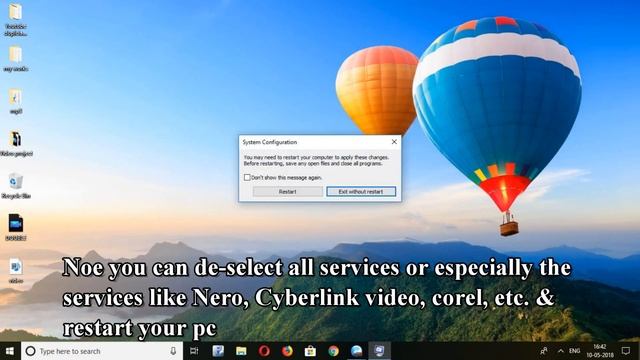Open Task View on the taskbar

(x=194, y=351)
